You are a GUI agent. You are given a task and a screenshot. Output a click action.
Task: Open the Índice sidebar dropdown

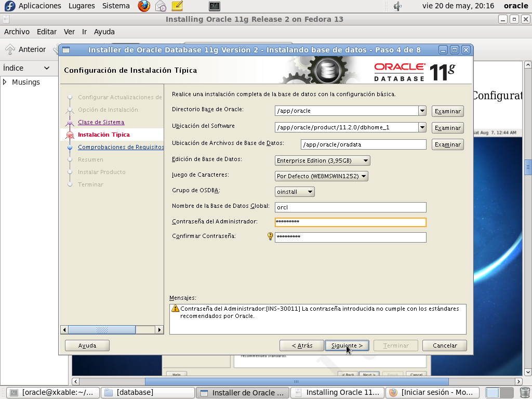click(x=47, y=68)
